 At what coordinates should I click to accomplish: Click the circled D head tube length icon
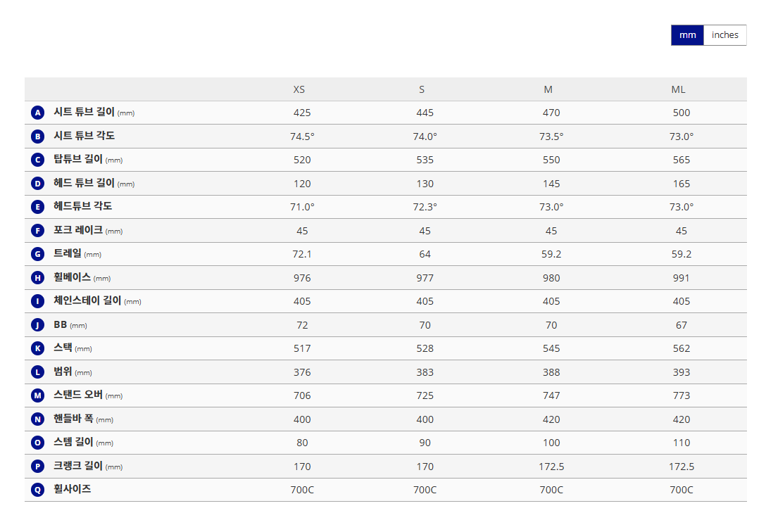(x=38, y=184)
